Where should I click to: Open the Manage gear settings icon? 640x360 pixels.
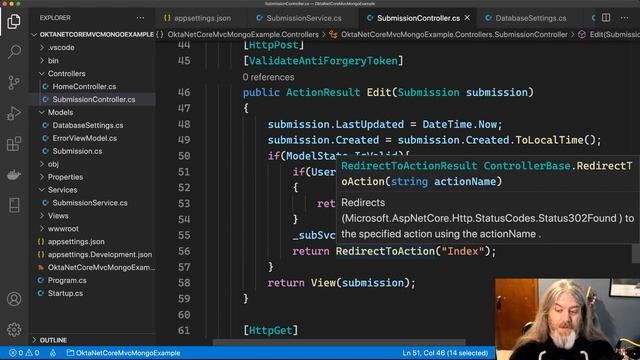[x=14, y=329]
